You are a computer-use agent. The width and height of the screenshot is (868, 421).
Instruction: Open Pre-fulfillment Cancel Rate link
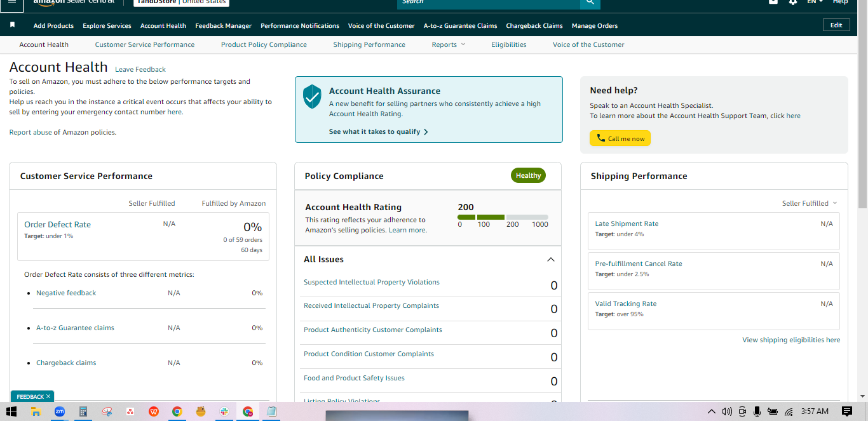[639, 264]
